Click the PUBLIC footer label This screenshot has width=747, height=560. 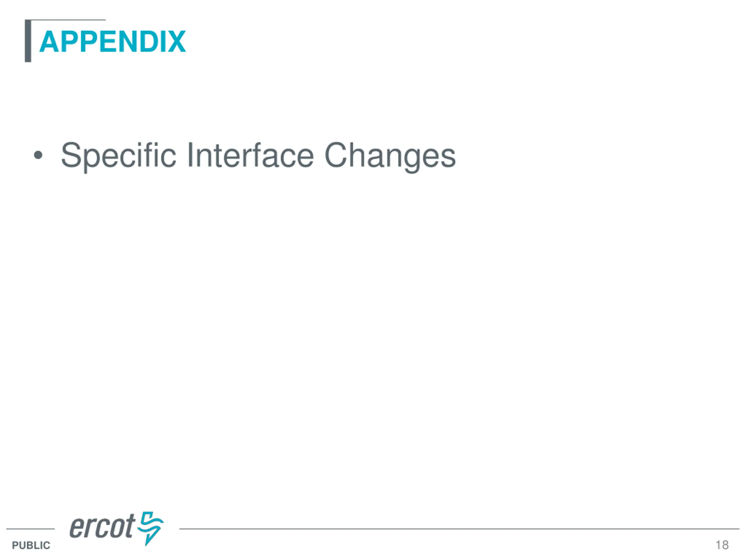point(31,545)
